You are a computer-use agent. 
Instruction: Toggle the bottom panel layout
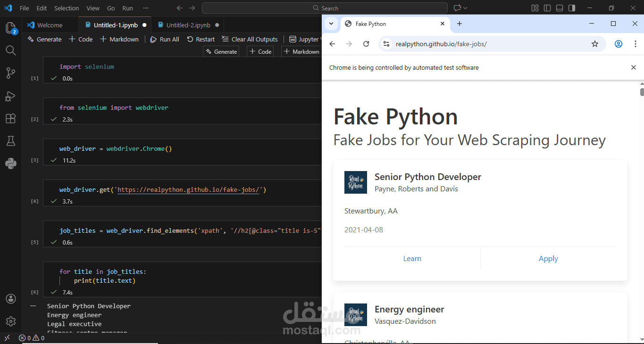(x=559, y=8)
